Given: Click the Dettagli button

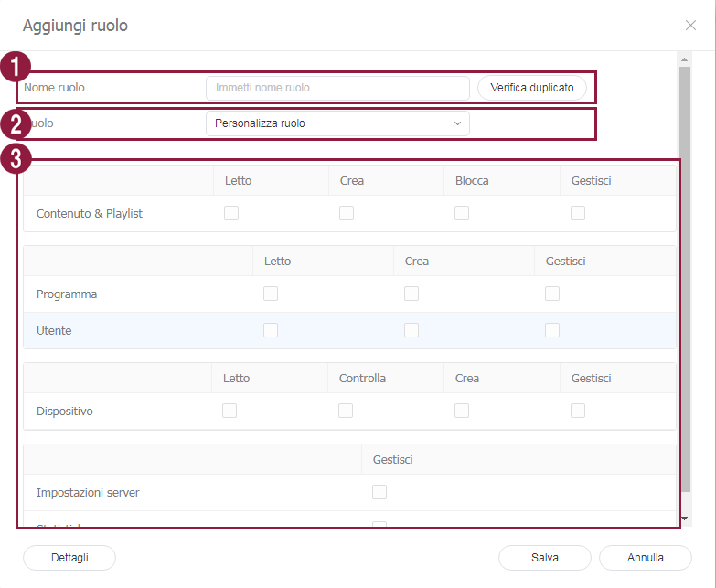Looking at the screenshot, I should pyautogui.click(x=69, y=557).
